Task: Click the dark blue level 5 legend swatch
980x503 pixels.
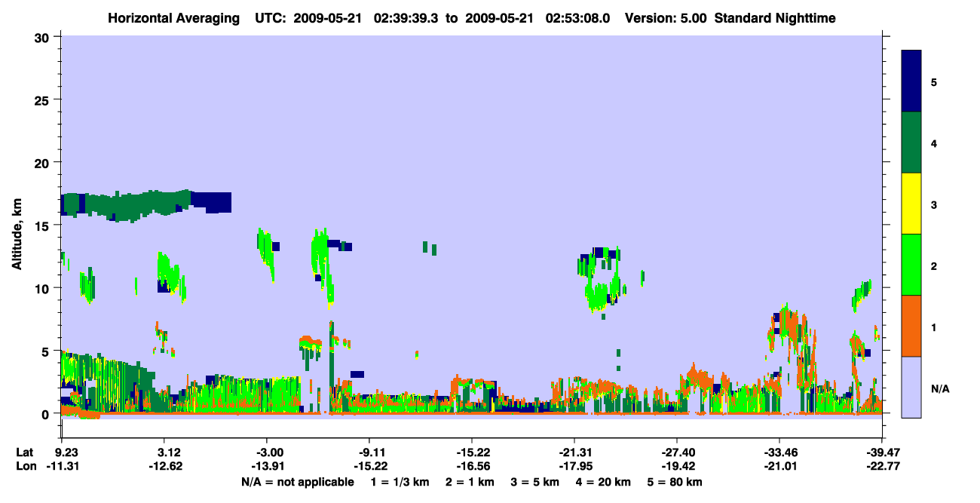Action: [x=911, y=81]
